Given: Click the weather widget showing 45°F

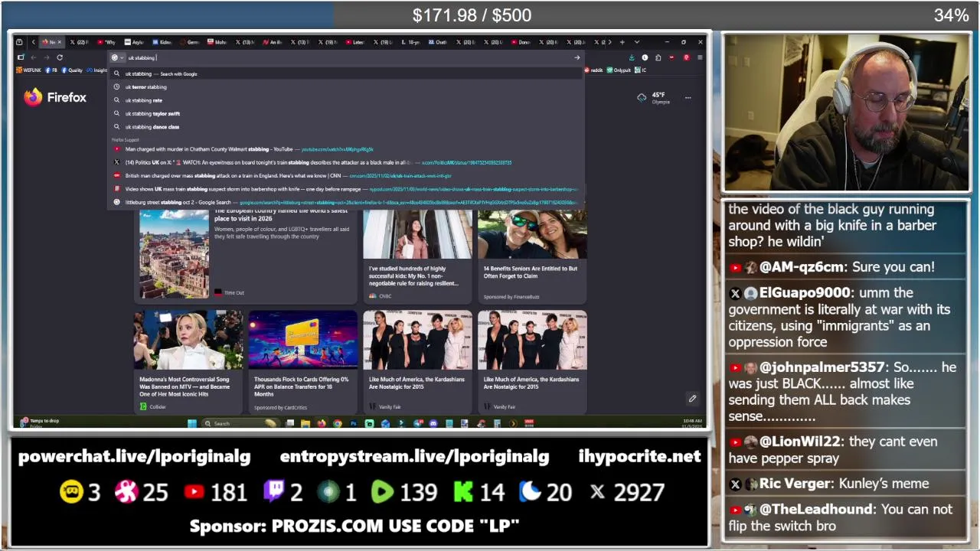Looking at the screenshot, I should (x=653, y=98).
